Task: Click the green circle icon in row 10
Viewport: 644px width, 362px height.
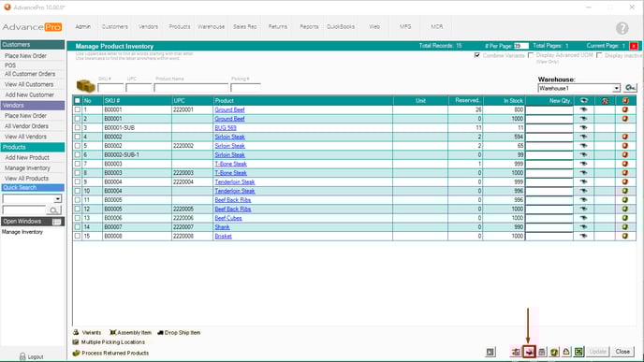Action: (625, 191)
